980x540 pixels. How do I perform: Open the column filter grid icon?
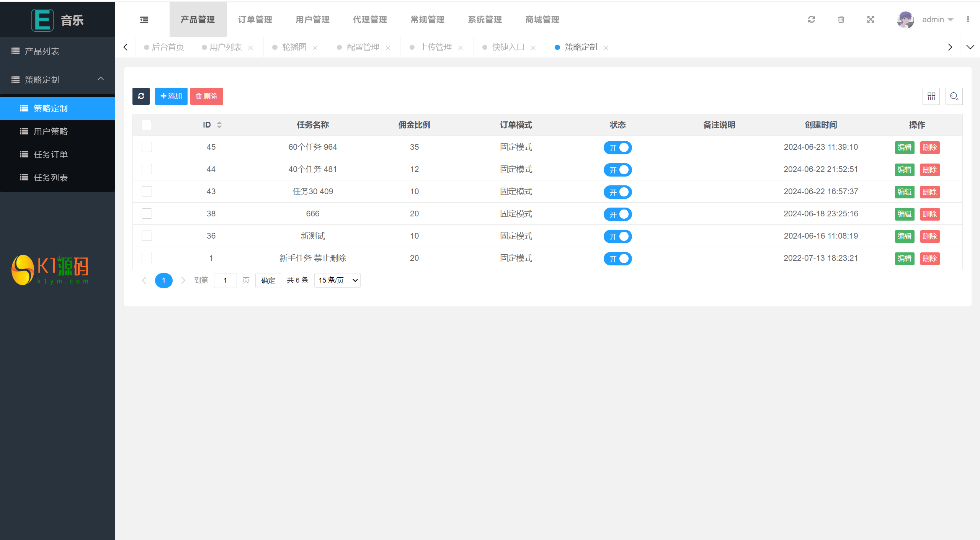(x=931, y=96)
